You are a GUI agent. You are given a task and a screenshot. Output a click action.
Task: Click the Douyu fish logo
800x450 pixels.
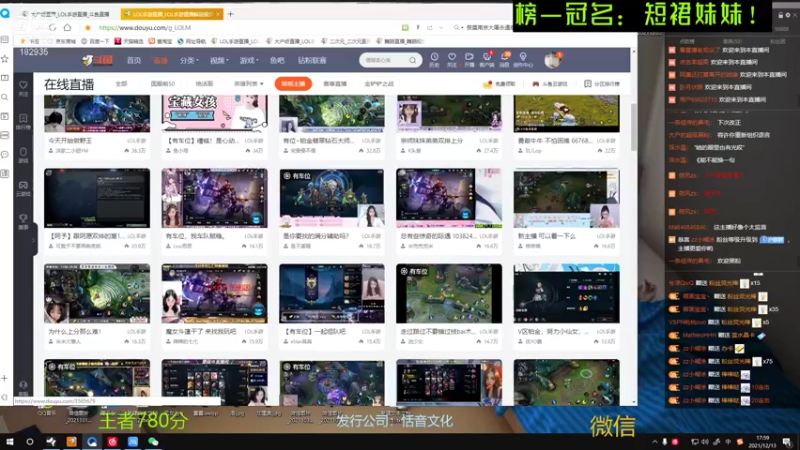pyautogui.click(x=97, y=60)
